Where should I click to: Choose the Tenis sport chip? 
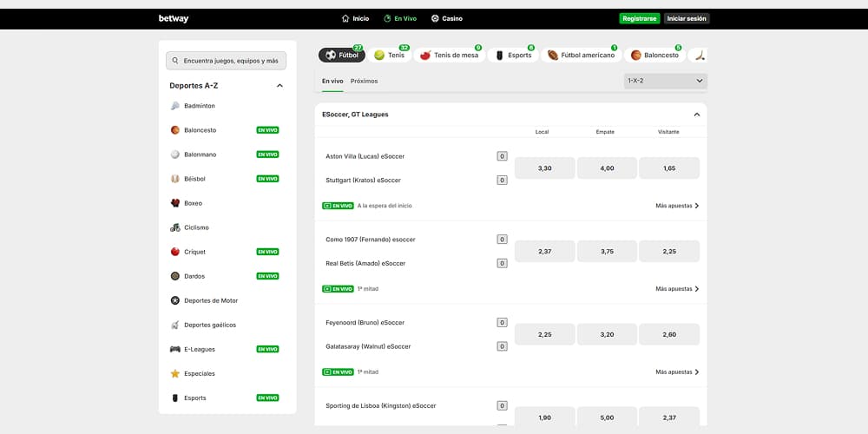tap(390, 56)
